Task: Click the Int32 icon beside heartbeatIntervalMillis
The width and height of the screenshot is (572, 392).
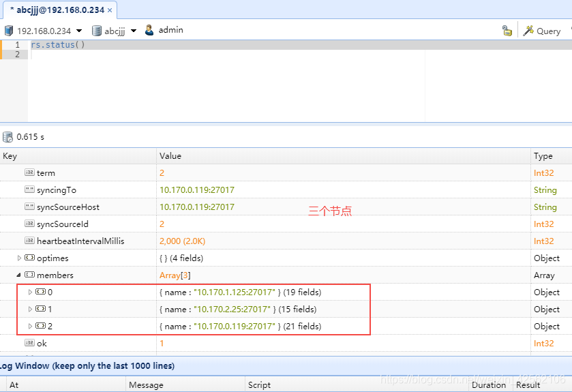Action: coord(29,241)
